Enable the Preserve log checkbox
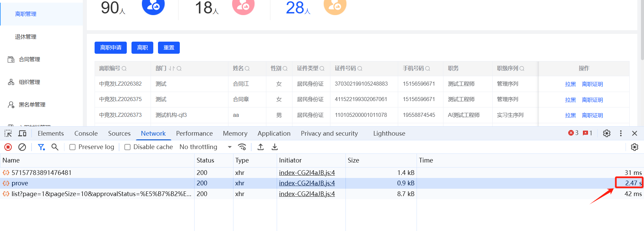Screen dimensions: 644x231 72,147
